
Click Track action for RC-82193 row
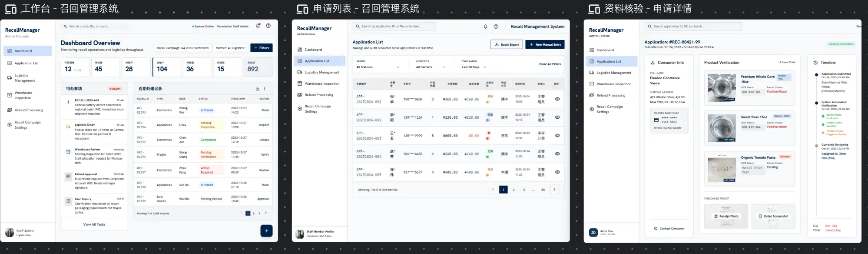click(265, 110)
